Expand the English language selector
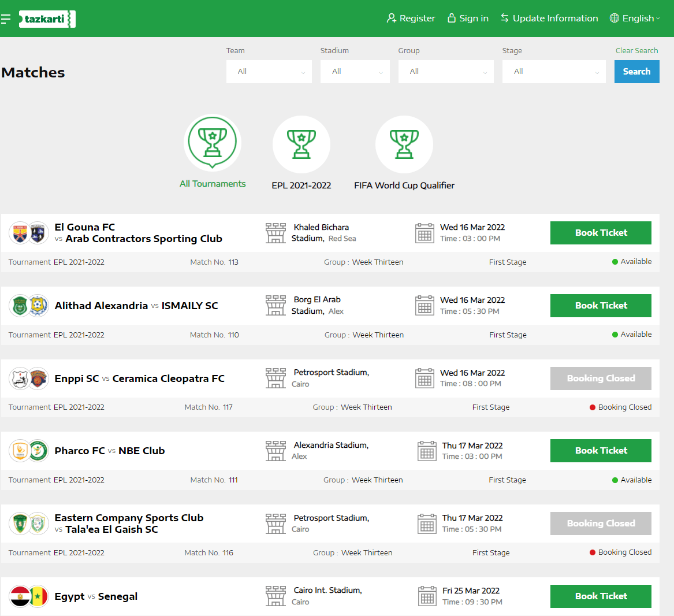Viewport: 674px width, 616px height. point(641,18)
